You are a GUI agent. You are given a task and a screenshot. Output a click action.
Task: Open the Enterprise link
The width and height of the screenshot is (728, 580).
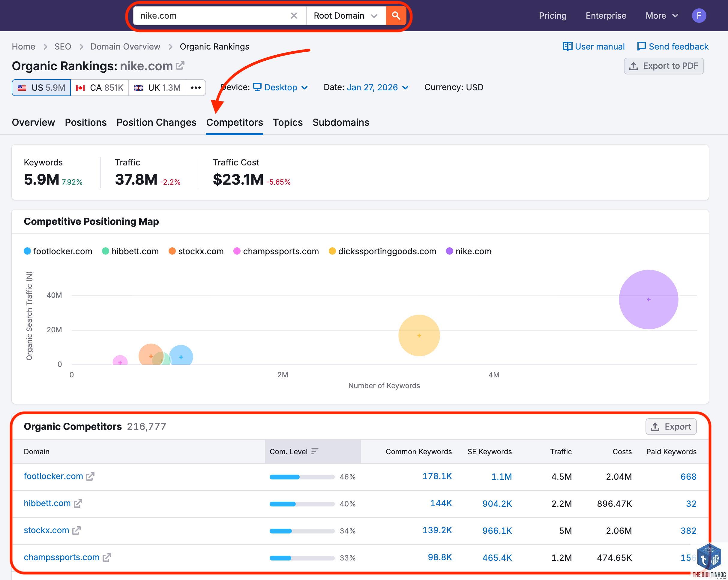coord(606,16)
